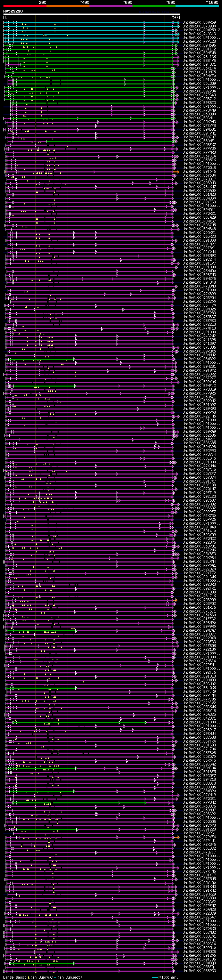Select the query name AV529298
This screenshot has width=222, height=980.
point(13,11)
